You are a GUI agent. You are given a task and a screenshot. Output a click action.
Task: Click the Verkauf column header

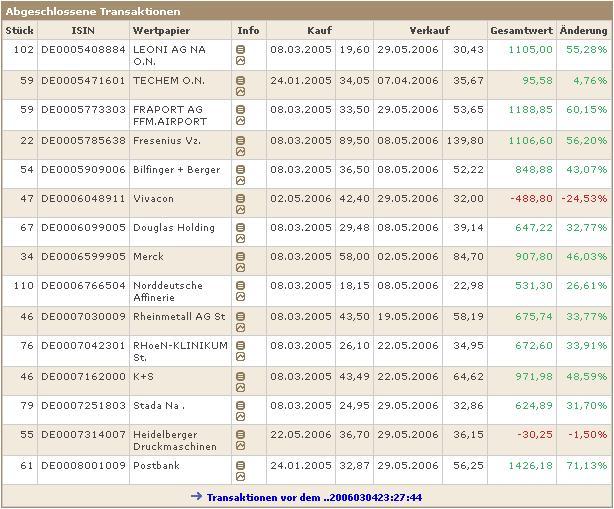point(430,31)
